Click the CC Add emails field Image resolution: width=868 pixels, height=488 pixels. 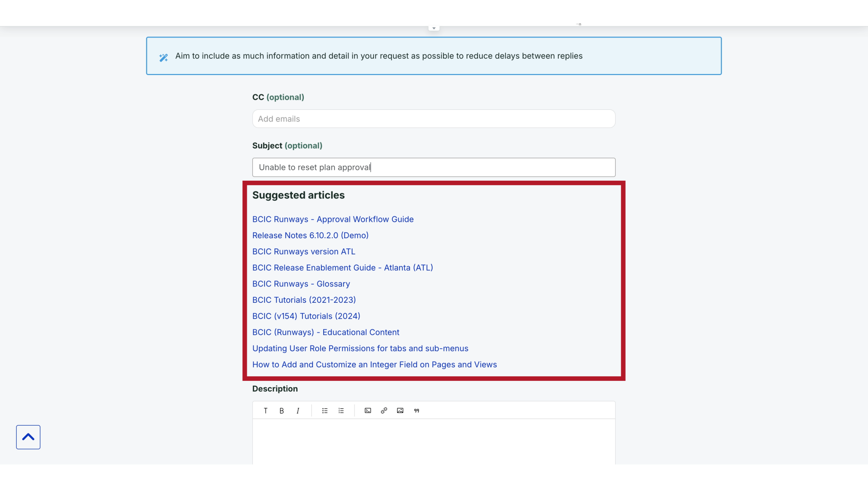tap(434, 119)
